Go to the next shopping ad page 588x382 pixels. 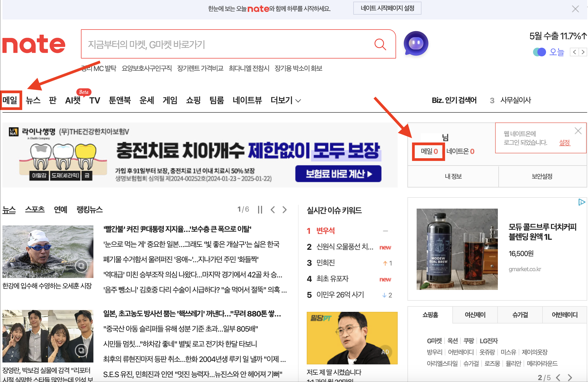pyautogui.click(x=570, y=377)
